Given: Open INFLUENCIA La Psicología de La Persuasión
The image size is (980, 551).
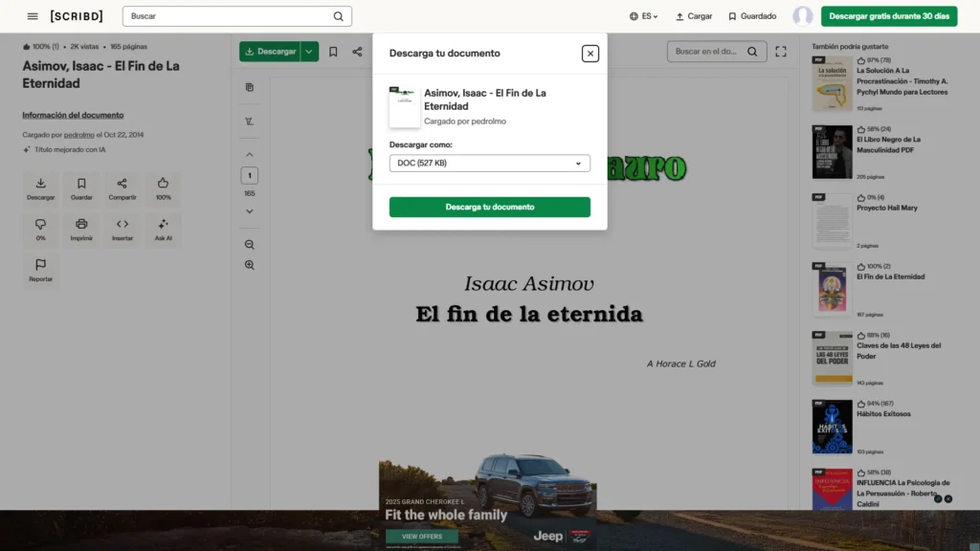Looking at the screenshot, I should click(x=903, y=493).
